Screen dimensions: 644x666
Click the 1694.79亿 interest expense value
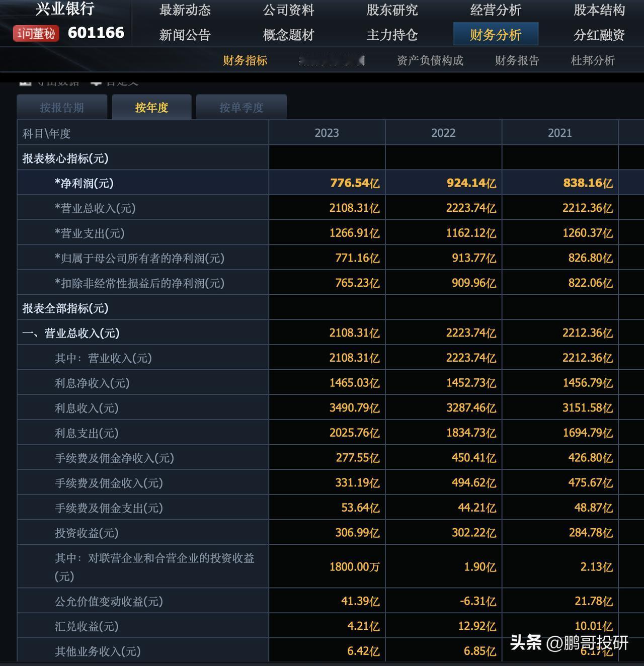tap(588, 433)
